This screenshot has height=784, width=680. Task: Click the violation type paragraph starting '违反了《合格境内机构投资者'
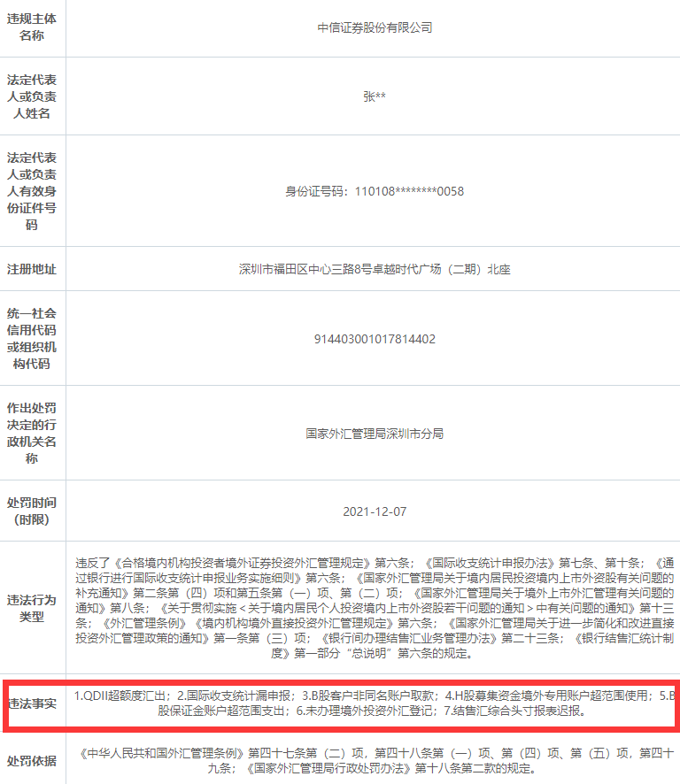coord(375,608)
